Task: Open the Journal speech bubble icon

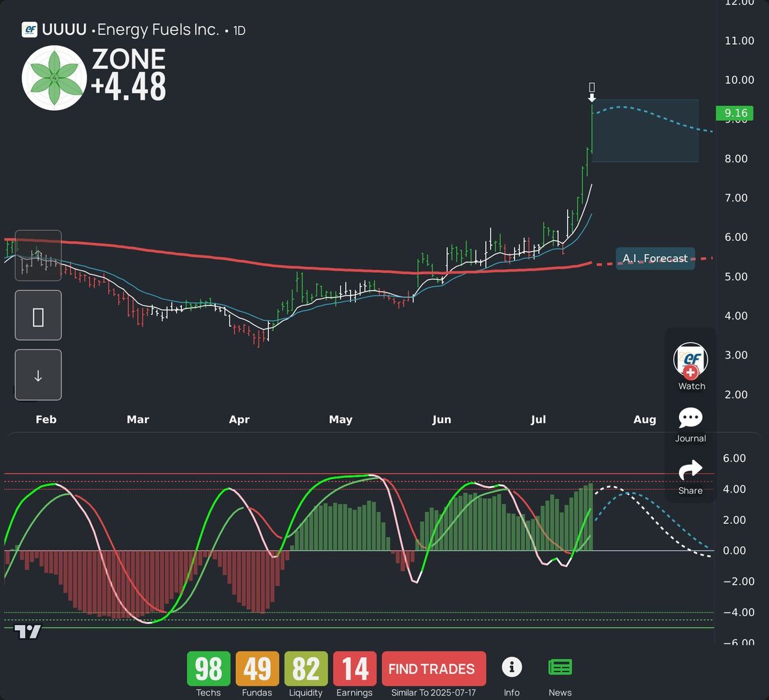Action: [691, 418]
